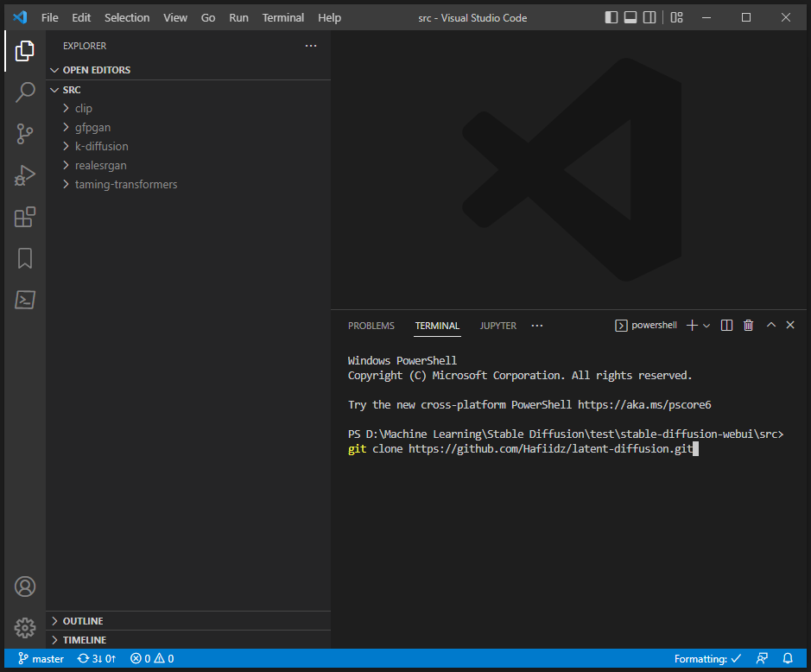Toggle the primary side bar layout icon

point(611,17)
